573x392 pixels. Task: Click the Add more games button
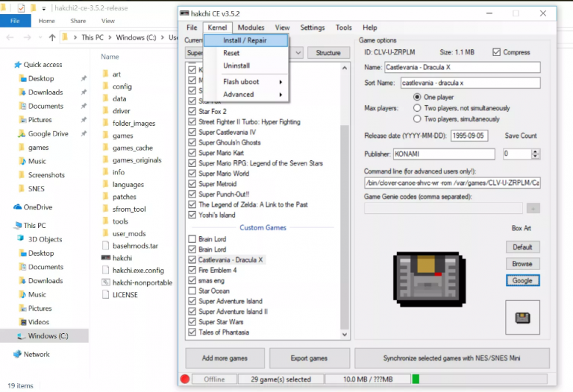(x=225, y=358)
